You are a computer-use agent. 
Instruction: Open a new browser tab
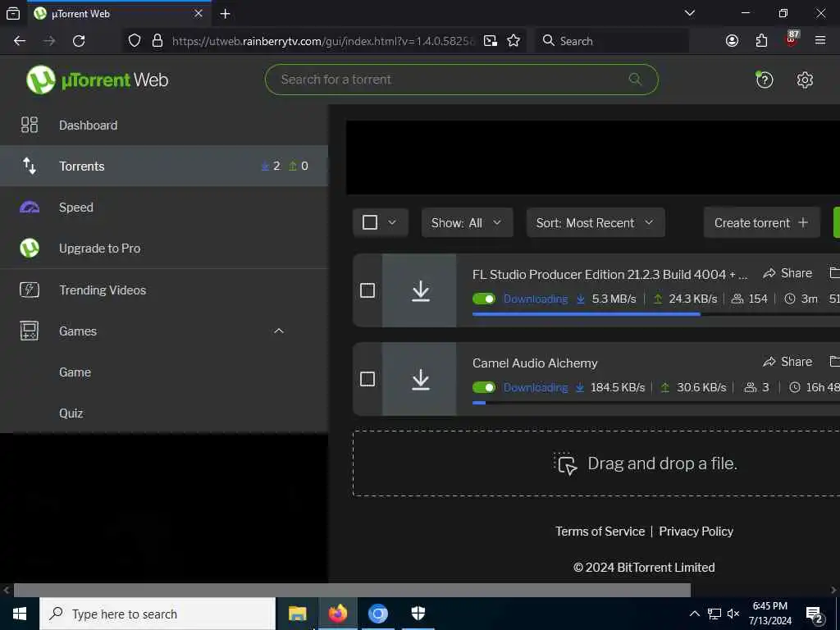[225, 13]
